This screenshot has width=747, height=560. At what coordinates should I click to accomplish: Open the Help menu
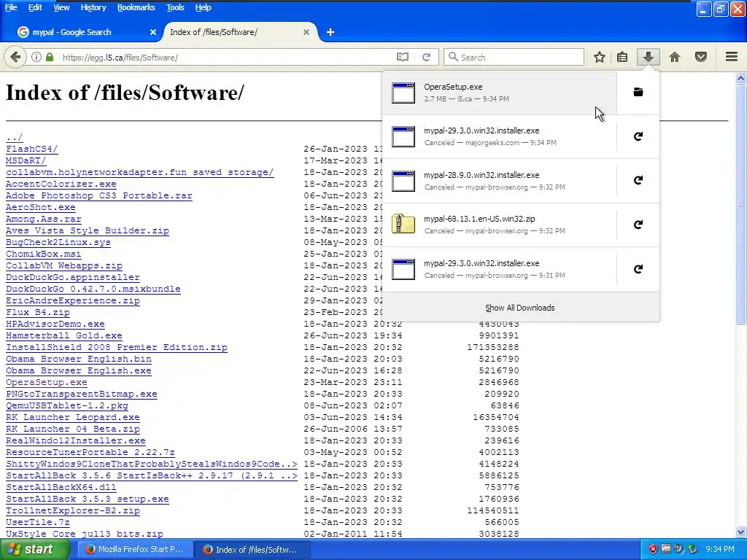(x=203, y=7)
